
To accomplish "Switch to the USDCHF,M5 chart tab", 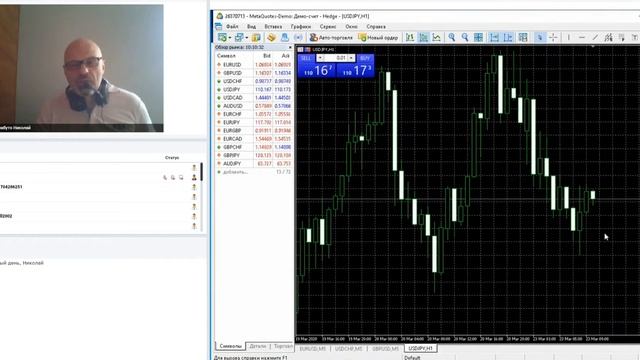I will pyautogui.click(x=348, y=349).
